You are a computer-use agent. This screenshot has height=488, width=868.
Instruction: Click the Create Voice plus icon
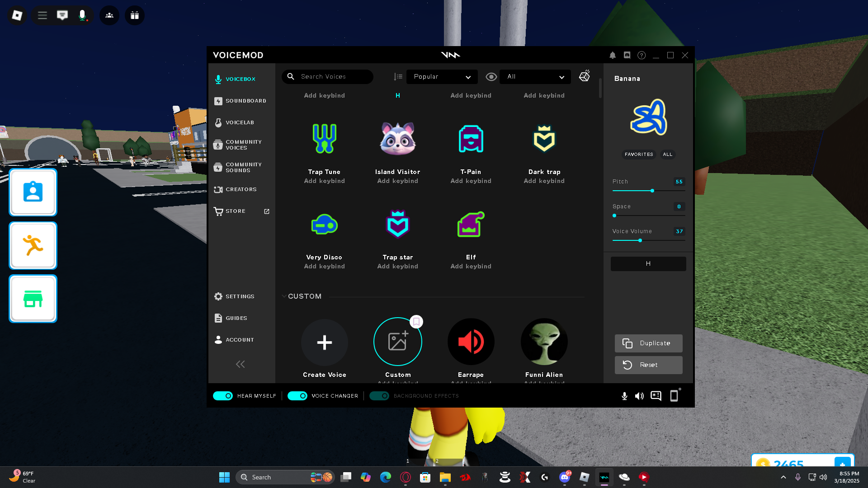tap(325, 342)
